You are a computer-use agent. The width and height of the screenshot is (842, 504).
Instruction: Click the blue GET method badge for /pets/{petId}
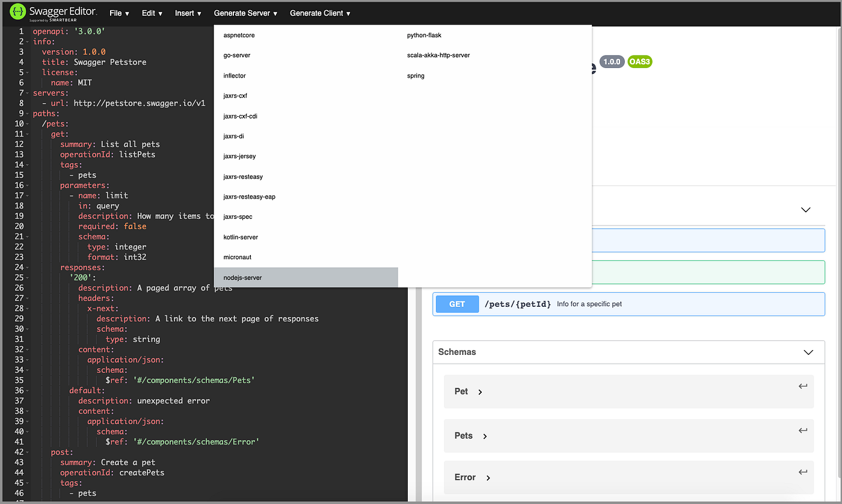456,304
